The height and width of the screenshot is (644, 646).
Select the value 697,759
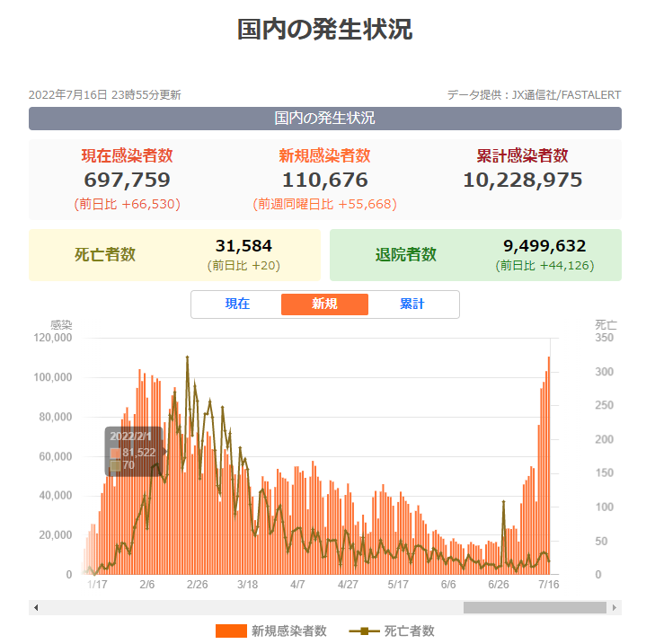pyautogui.click(x=128, y=180)
